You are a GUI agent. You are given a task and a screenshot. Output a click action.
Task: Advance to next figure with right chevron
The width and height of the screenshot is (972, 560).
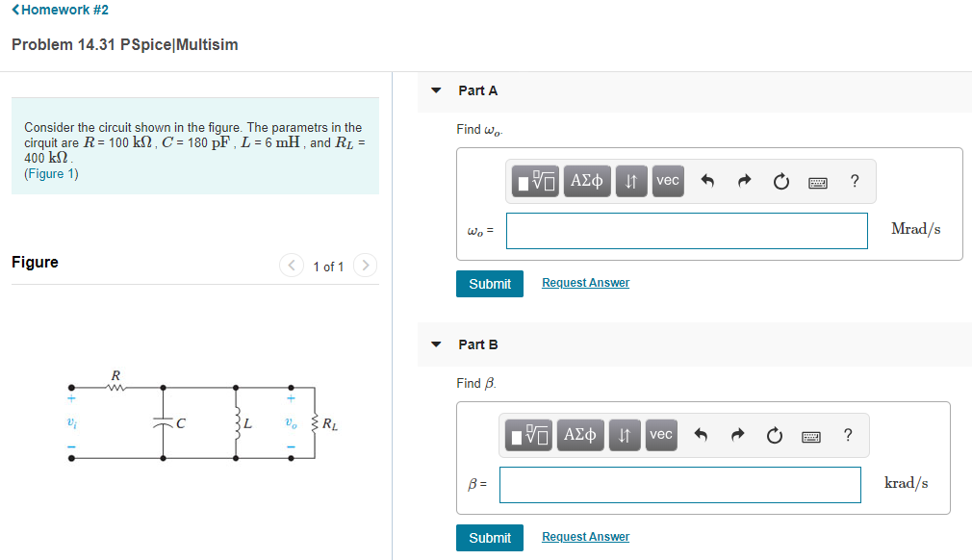click(x=365, y=266)
